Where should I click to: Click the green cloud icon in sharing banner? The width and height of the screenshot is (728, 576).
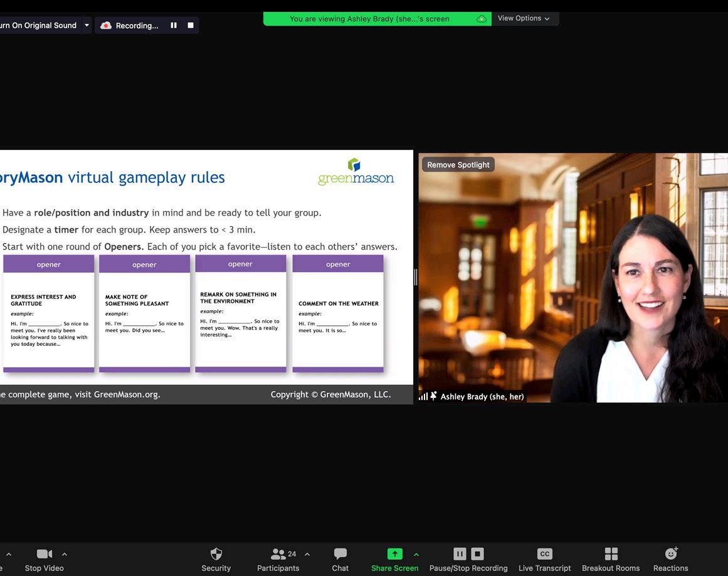pyautogui.click(x=482, y=19)
